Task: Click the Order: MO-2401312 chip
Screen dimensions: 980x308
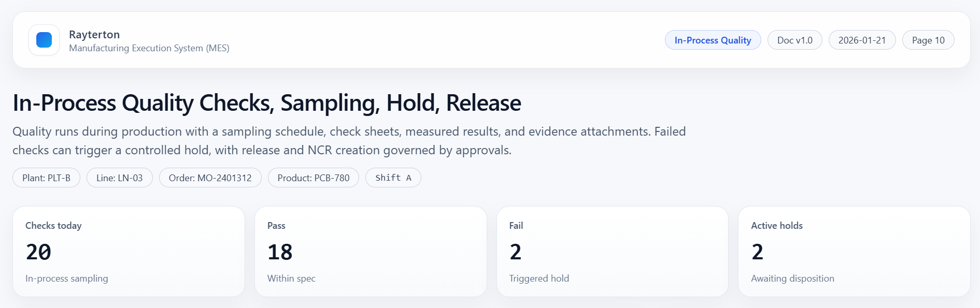Action: click(x=210, y=178)
